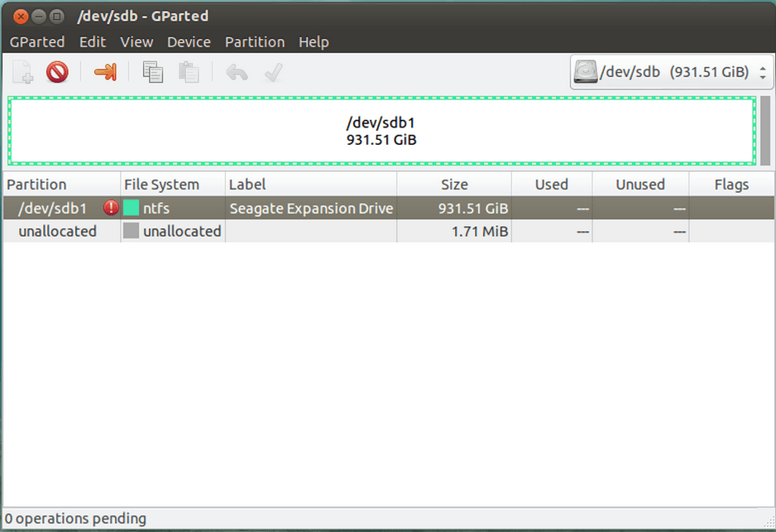Click the Copy partition toolbar icon

coord(153,73)
